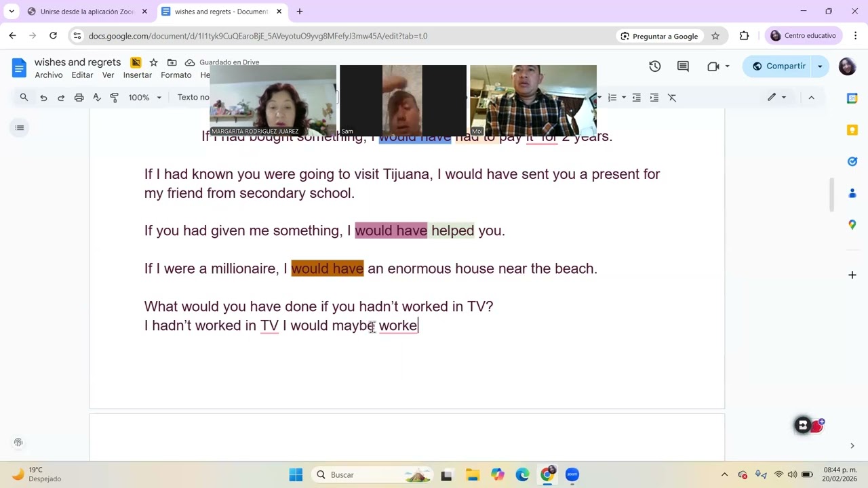Click the orange highlighted 'would have'
Screen dimensions: 868x488
[328, 269]
